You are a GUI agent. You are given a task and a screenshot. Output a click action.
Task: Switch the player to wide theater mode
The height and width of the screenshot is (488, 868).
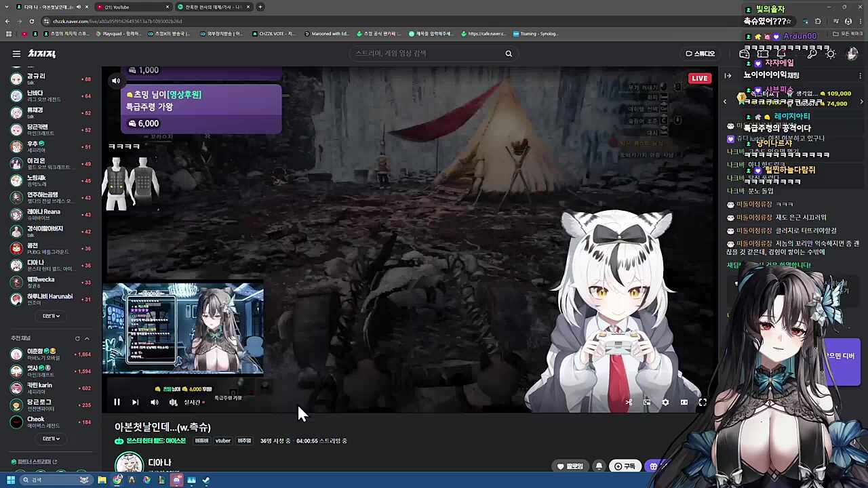684,402
